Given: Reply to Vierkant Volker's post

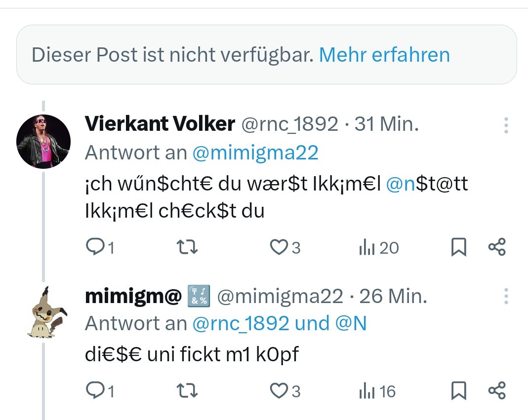Looking at the screenshot, I should pyautogui.click(x=93, y=247).
